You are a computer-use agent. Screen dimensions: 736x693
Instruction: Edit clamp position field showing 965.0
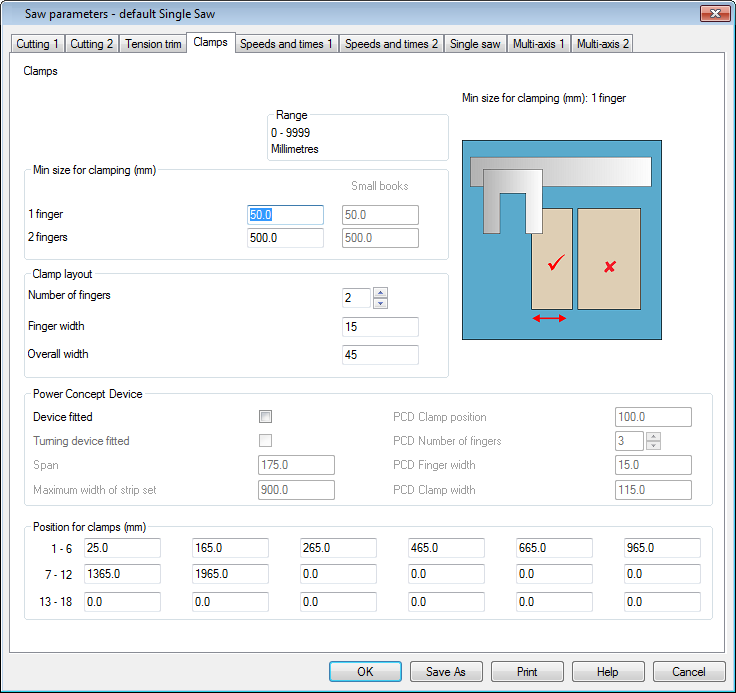[662, 548]
